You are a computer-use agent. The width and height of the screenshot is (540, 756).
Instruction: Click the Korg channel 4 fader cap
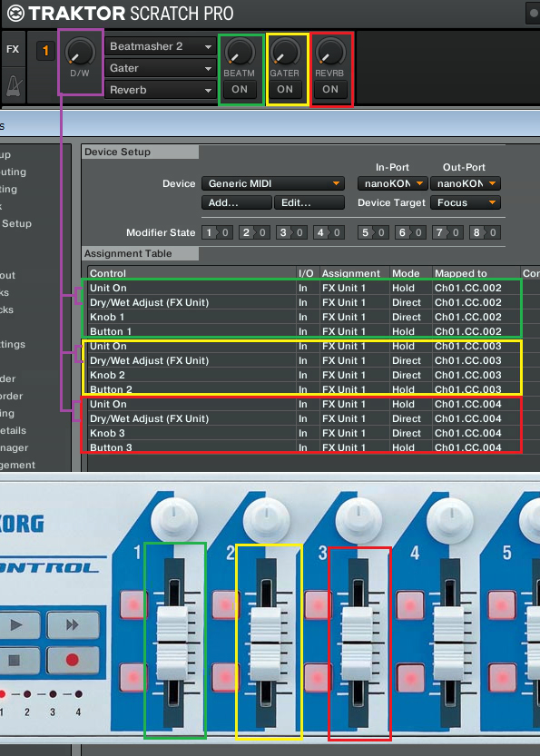(449, 643)
